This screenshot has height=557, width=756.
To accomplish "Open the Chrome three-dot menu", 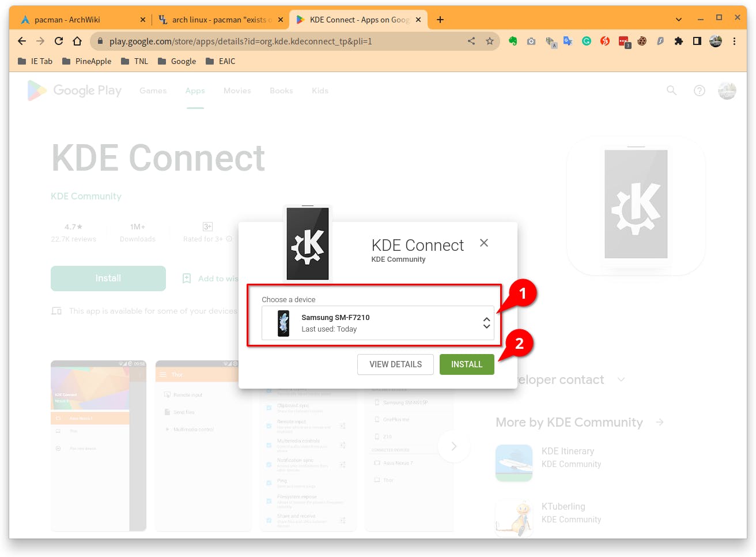I will click(x=734, y=41).
